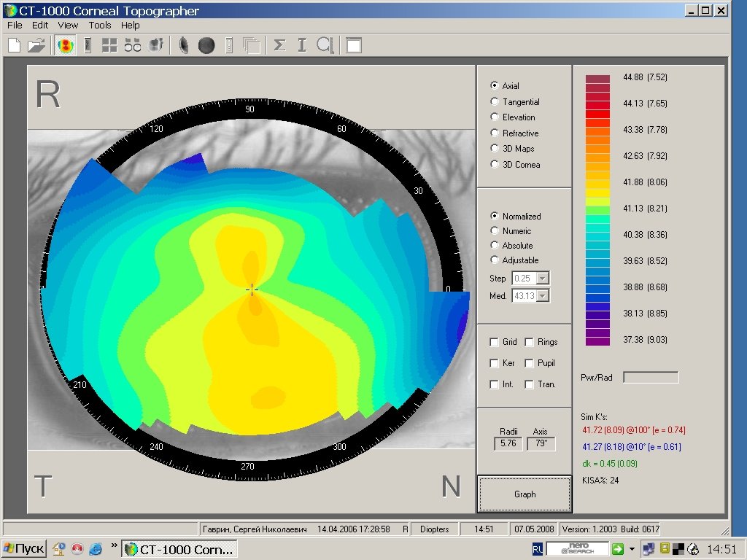Image resolution: width=747 pixels, height=560 pixels.
Task: Open Internet Explorer from quick launch
Action: [x=96, y=549]
